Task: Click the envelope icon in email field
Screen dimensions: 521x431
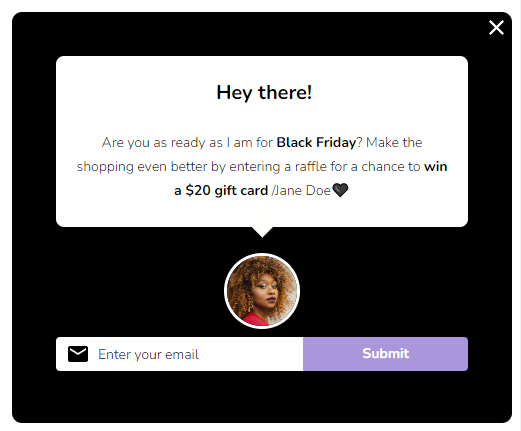Action: tap(78, 354)
